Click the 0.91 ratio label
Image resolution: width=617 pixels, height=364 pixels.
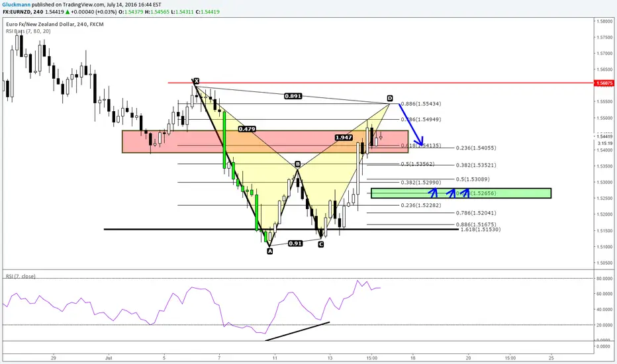point(295,243)
